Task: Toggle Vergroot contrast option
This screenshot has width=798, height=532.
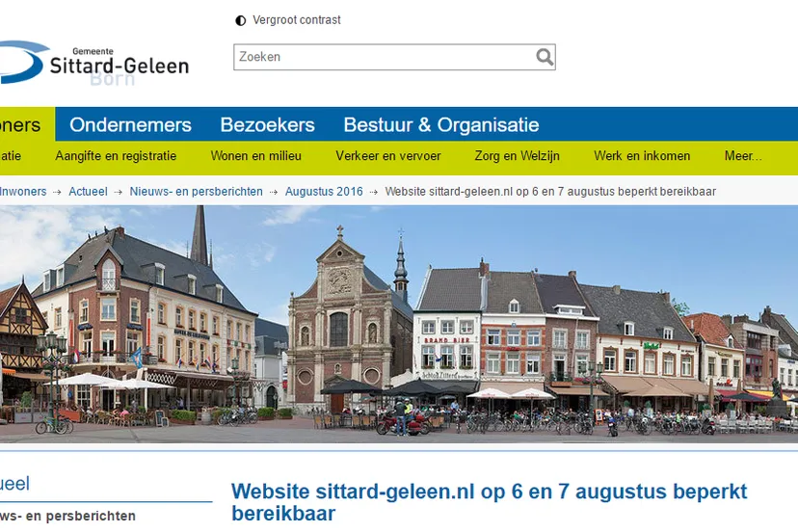Action: pyautogui.click(x=296, y=20)
